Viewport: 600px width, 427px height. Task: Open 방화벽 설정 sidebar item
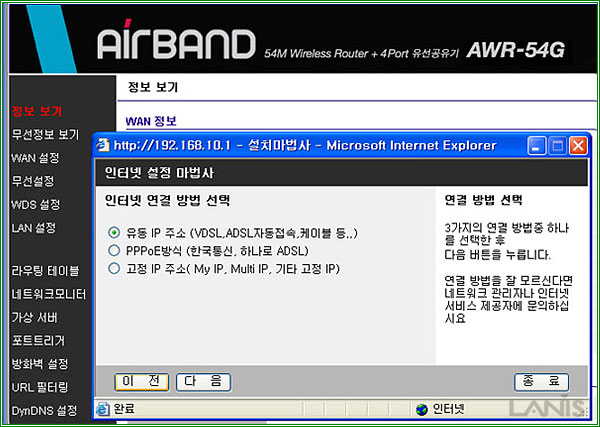pyautogui.click(x=40, y=363)
